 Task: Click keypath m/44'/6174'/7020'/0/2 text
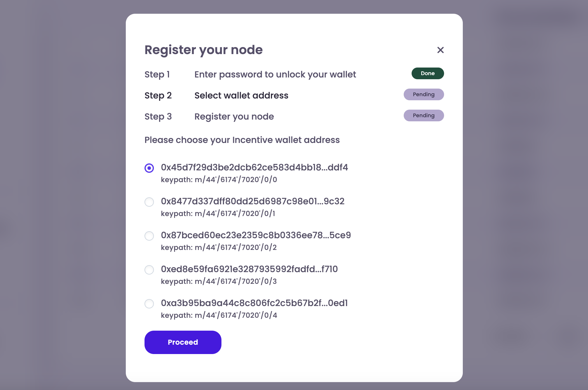219,247
